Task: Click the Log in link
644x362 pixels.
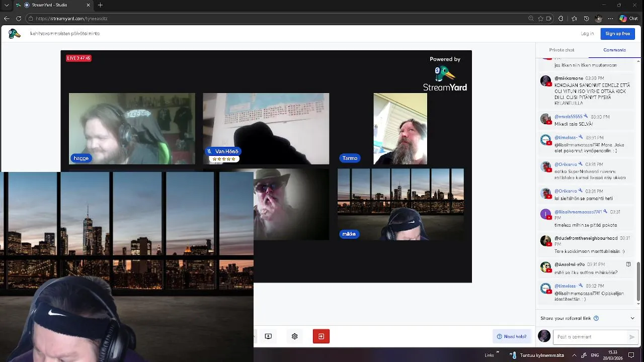Action: click(x=587, y=34)
